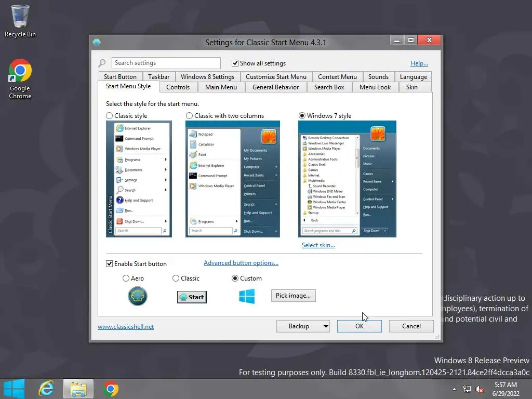The image size is (532, 399).
Task: Open the Recycle Bin desktop icon
Action: pyautogui.click(x=20, y=21)
